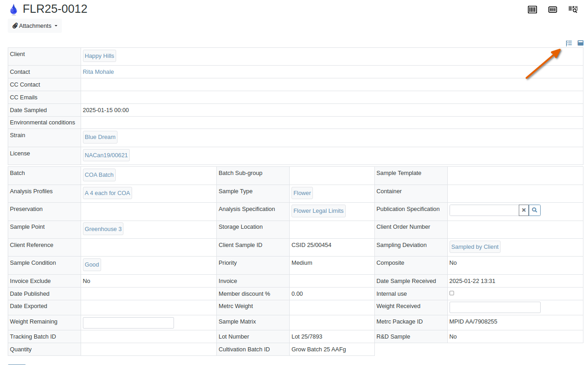Image resolution: width=588 pixels, height=365 pixels.
Task: Open the Attachments dropdown
Action: [x=35, y=26]
